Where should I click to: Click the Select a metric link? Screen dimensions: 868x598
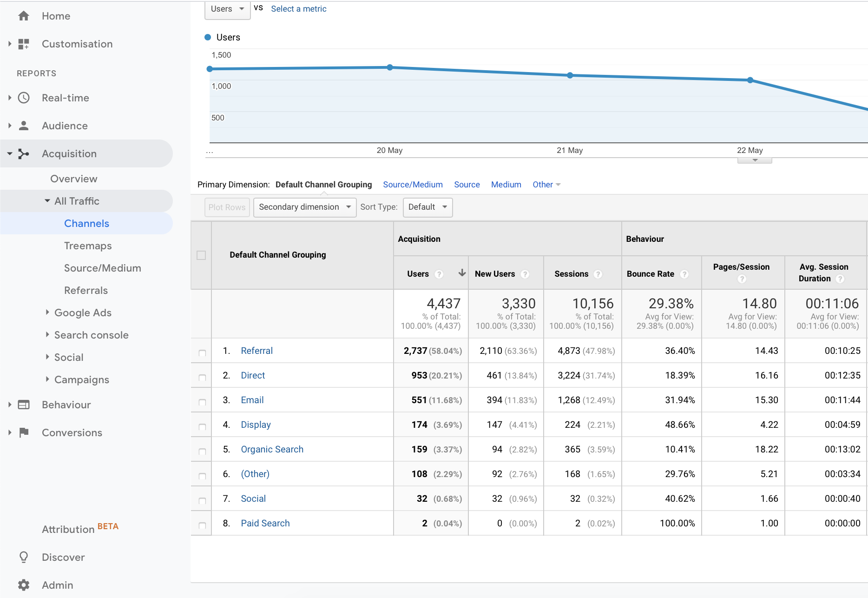(298, 9)
